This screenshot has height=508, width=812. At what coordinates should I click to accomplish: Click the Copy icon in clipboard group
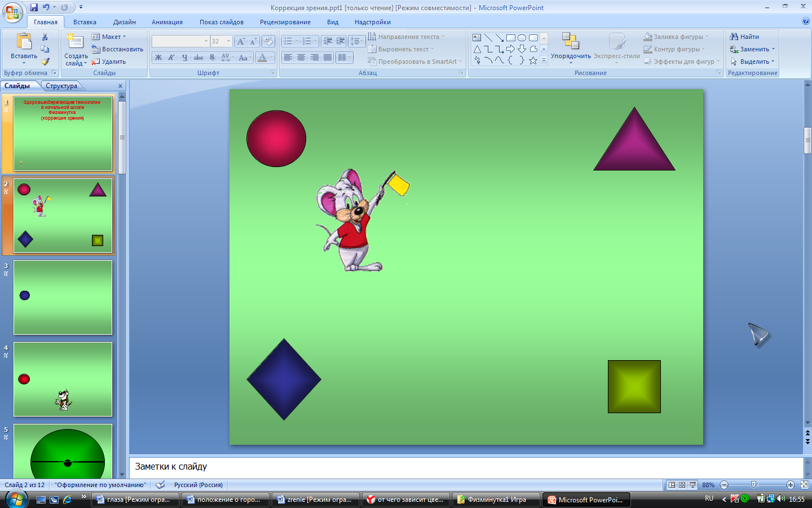45,50
